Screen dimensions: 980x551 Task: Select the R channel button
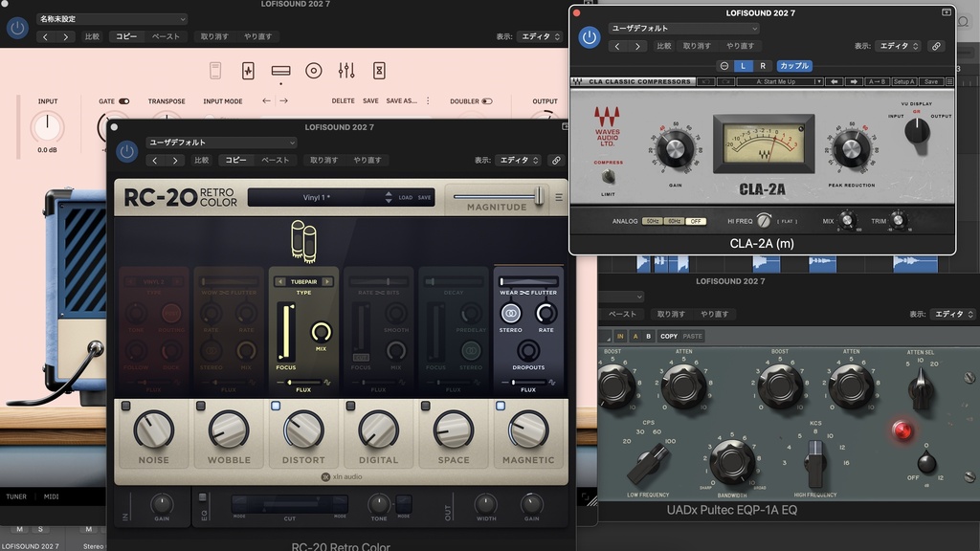tap(763, 66)
